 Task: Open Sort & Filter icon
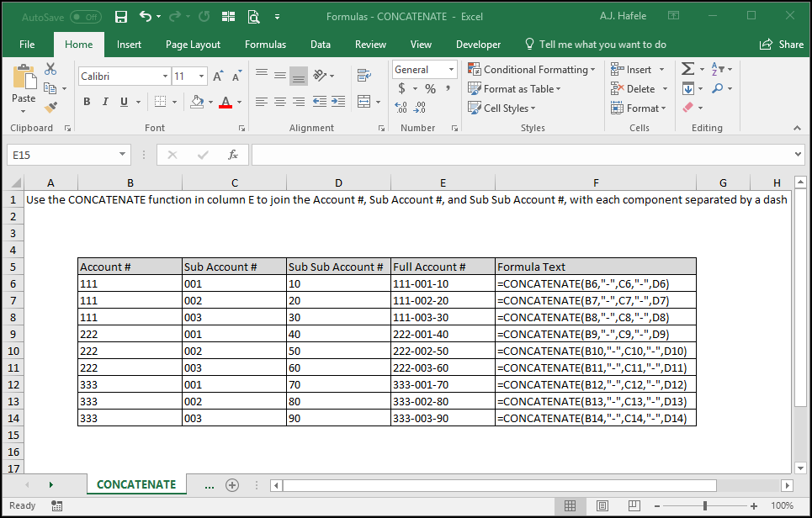pos(718,69)
